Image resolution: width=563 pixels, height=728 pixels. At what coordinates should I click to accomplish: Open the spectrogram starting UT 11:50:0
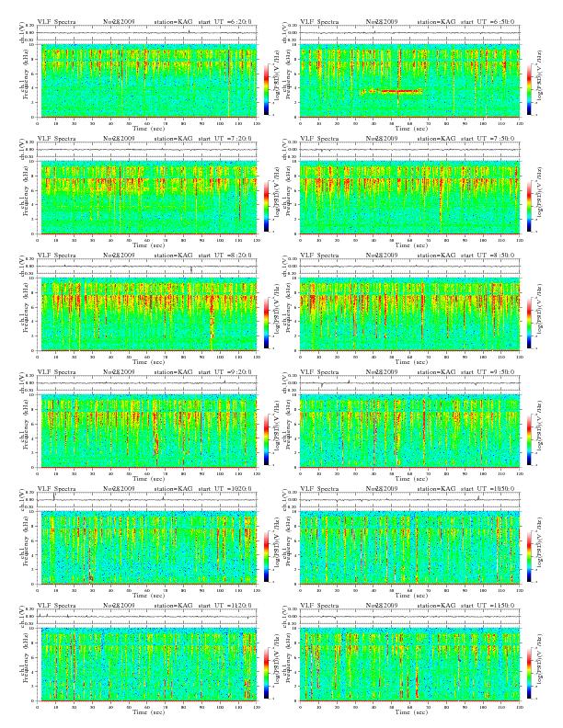409,665
